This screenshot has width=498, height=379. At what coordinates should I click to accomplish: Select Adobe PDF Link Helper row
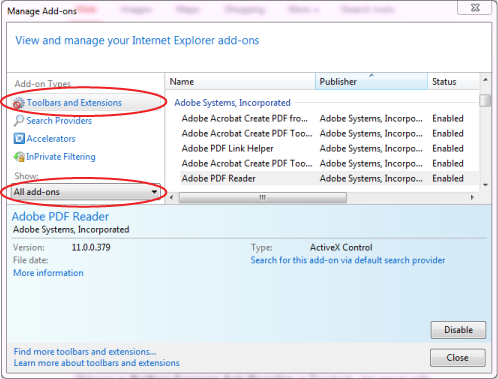click(329, 149)
